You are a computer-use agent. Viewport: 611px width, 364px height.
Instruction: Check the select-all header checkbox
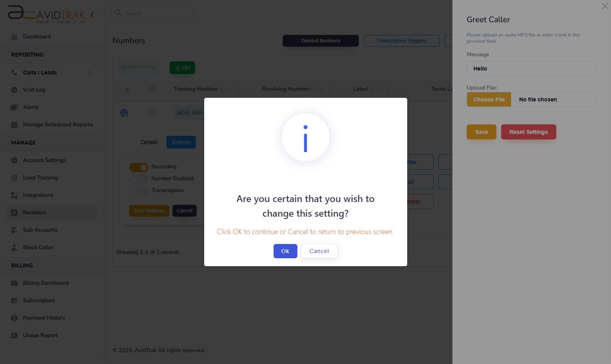point(152,89)
